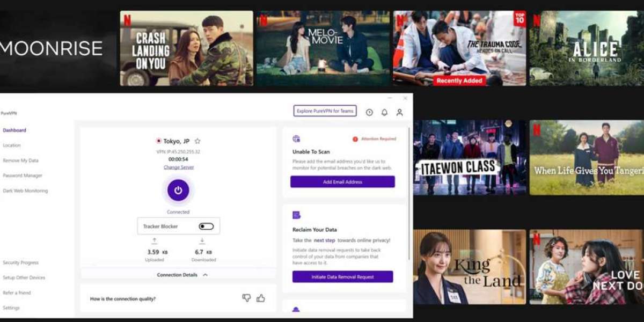The width and height of the screenshot is (644, 322).
Task: Collapse the Connection Details section
Action: pyautogui.click(x=179, y=274)
